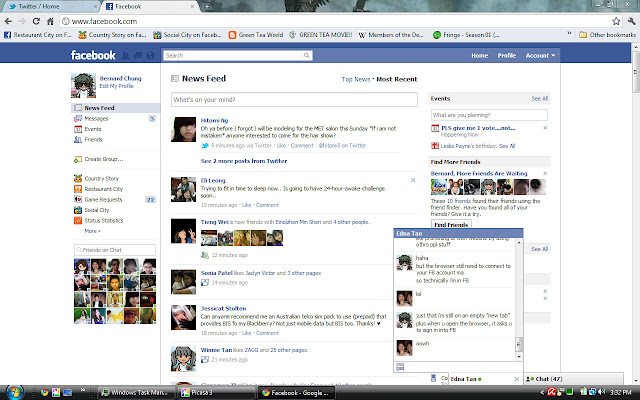Switch the feed to Top News
This screenshot has height=400, width=640.
coord(356,79)
